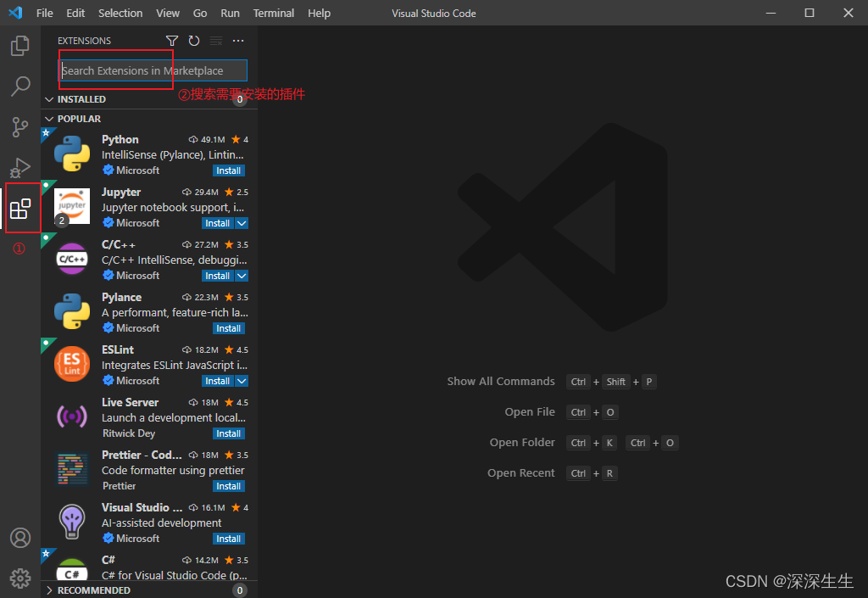
Task: Open C/C++ install options dropdown arrow
Action: click(242, 276)
